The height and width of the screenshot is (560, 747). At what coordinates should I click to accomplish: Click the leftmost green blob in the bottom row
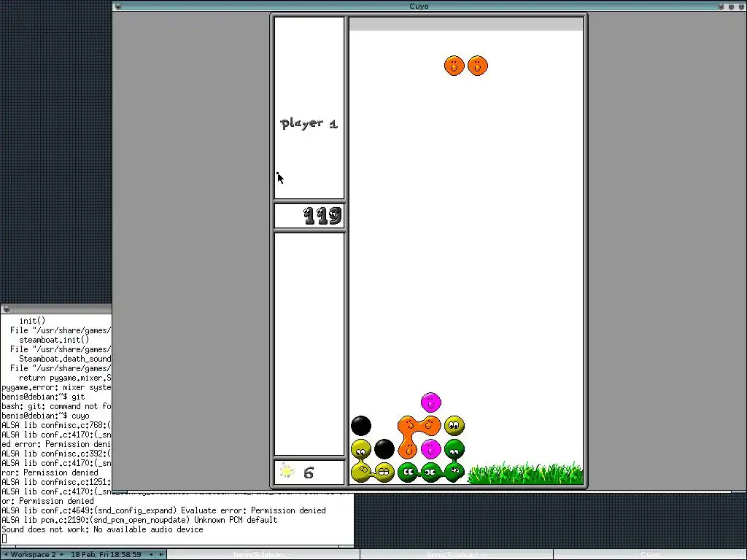(408, 472)
